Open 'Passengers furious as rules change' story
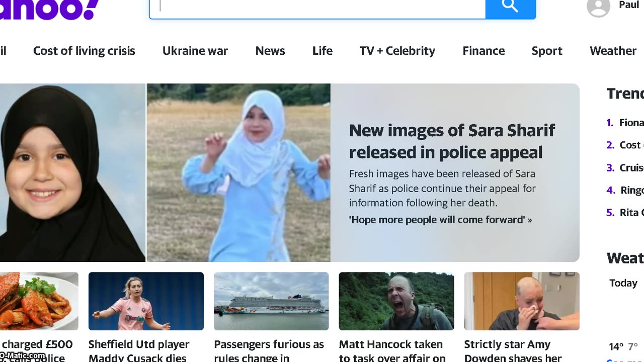644x362 pixels. point(269,351)
